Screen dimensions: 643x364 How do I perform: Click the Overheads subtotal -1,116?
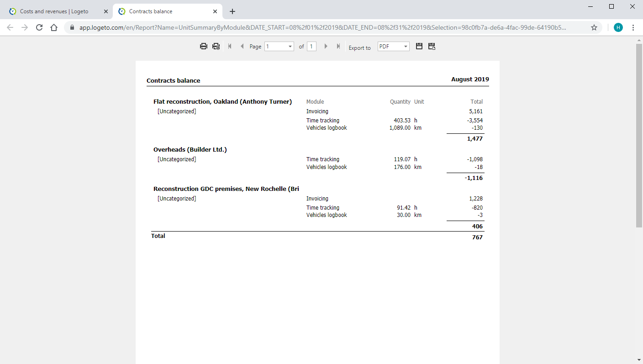tap(474, 178)
